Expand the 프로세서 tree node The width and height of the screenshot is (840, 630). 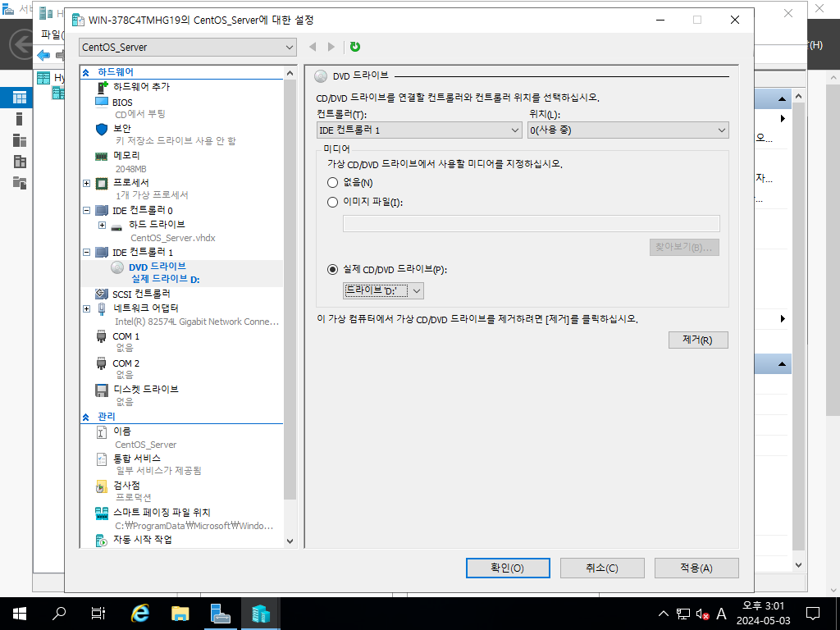pyautogui.click(x=87, y=183)
